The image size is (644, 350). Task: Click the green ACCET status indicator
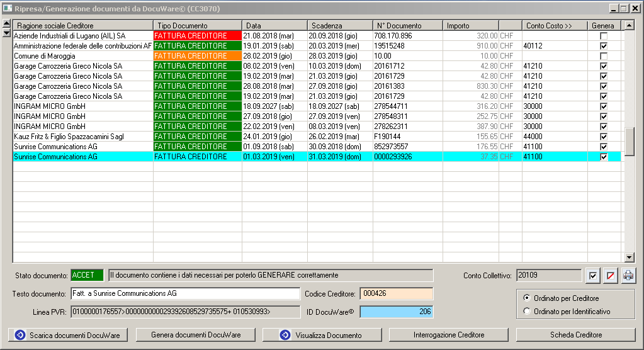87,275
